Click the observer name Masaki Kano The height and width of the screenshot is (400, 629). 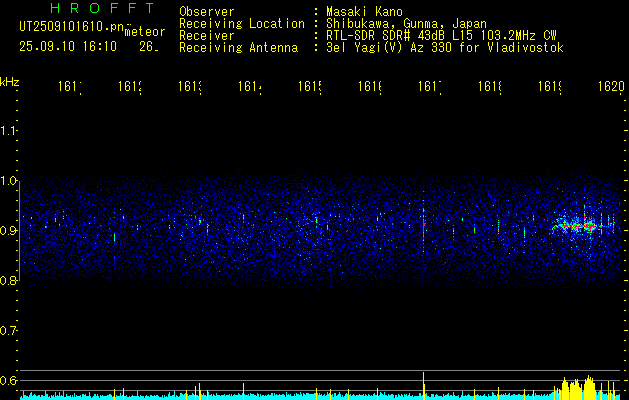pyautogui.click(x=364, y=12)
